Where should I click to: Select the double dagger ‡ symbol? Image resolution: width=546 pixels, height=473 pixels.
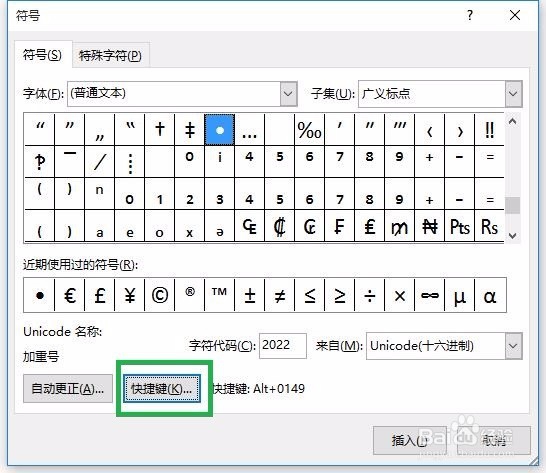pyautogui.click(x=190, y=130)
